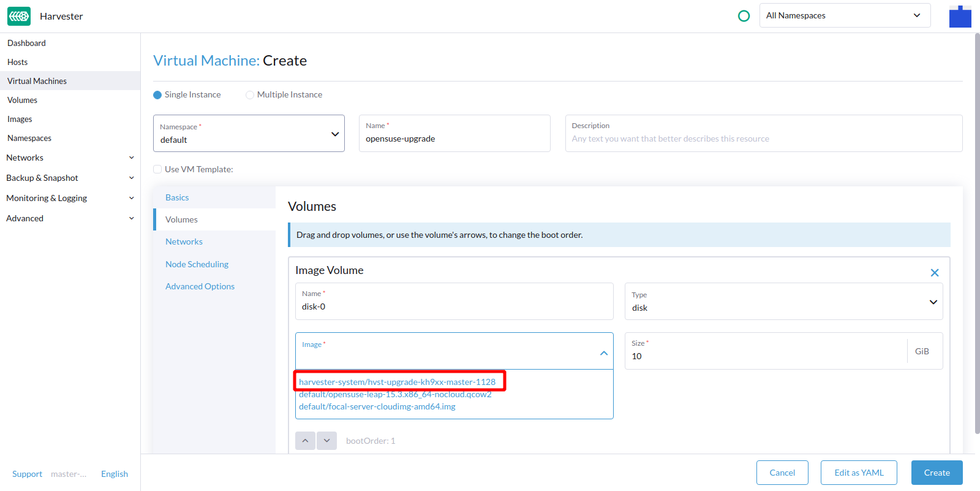Open the Namespace default dropdown
Screen dimensions: 980x491
(x=249, y=133)
